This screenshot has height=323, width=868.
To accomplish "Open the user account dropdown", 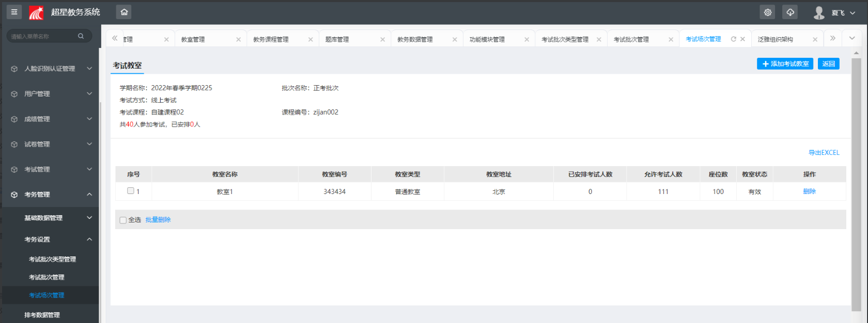I will (x=834, y=12).
